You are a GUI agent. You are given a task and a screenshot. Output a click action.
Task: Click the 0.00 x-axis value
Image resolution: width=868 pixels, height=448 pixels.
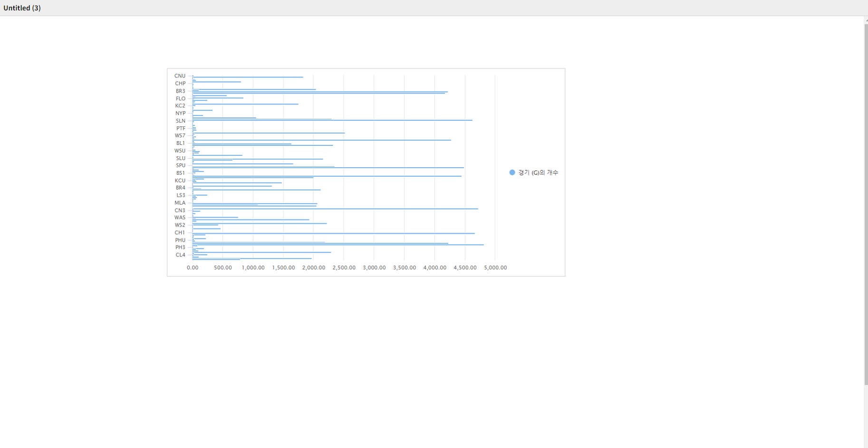(x=193, y=268)
